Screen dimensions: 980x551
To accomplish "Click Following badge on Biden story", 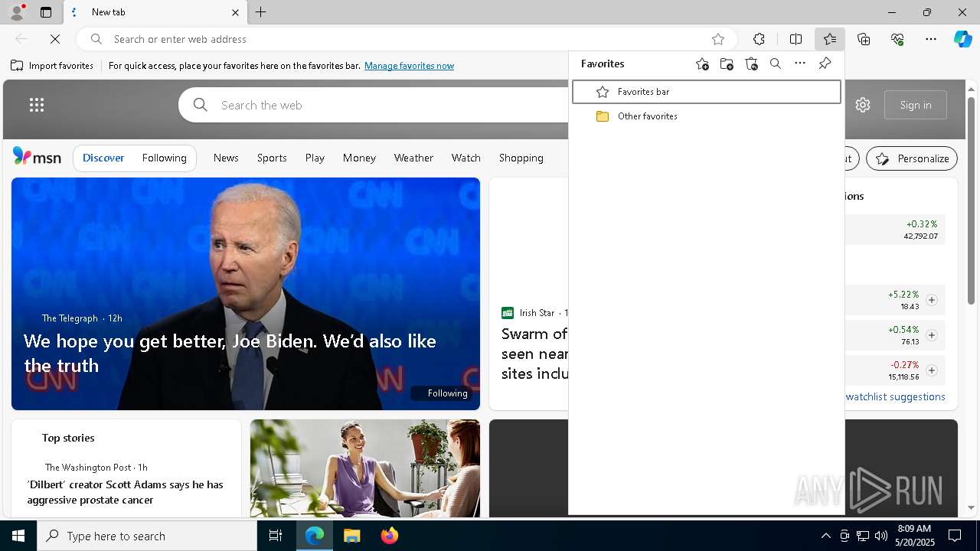I will [x=443, y=393].
